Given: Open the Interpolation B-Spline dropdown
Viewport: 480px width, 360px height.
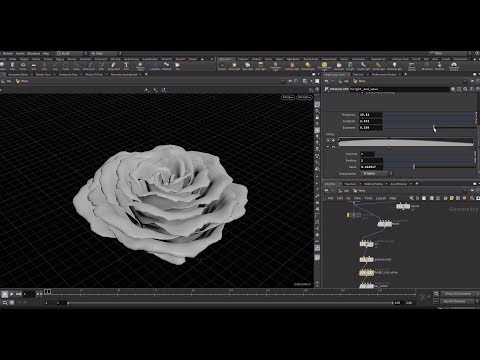Looking at the screenshot, I should tap(376, 173).
